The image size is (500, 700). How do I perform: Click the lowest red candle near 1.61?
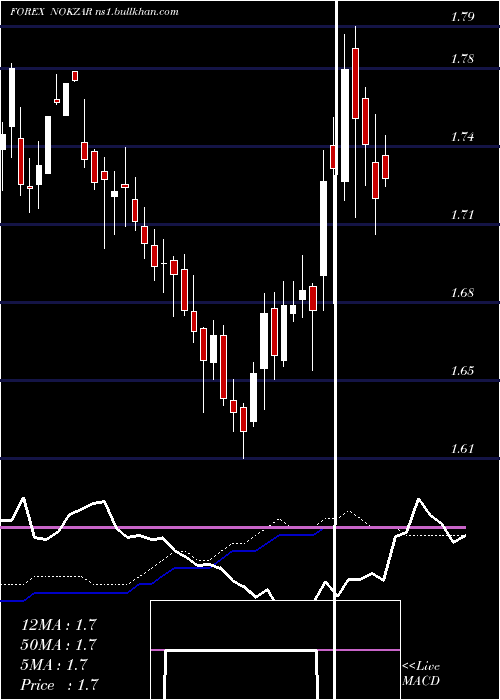(x=243, y=419)
